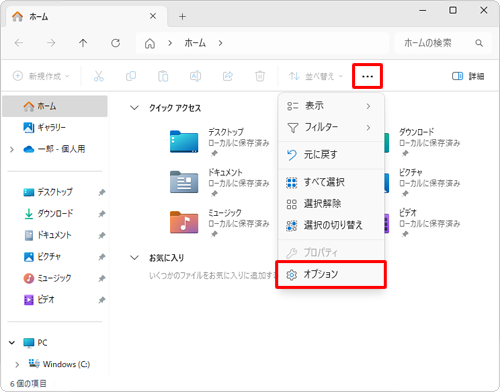
Task: Select ミュージック in navigation pane
Action: pyautogui.click(x=55, y=278)
